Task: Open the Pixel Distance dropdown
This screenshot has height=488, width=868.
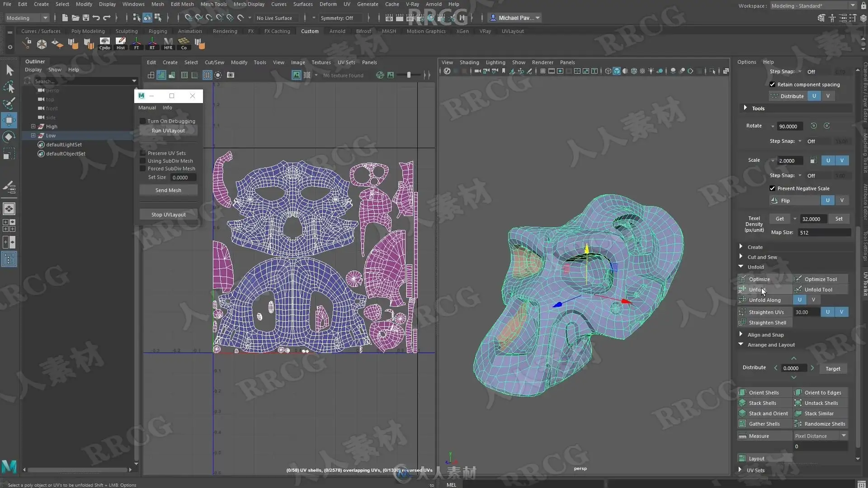Action: (820, 436)
